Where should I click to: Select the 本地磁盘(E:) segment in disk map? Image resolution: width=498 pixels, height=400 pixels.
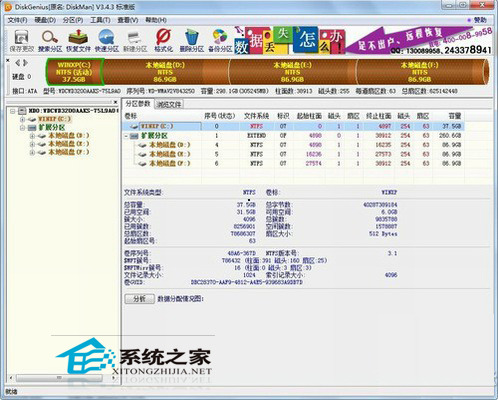coord(292,72)
